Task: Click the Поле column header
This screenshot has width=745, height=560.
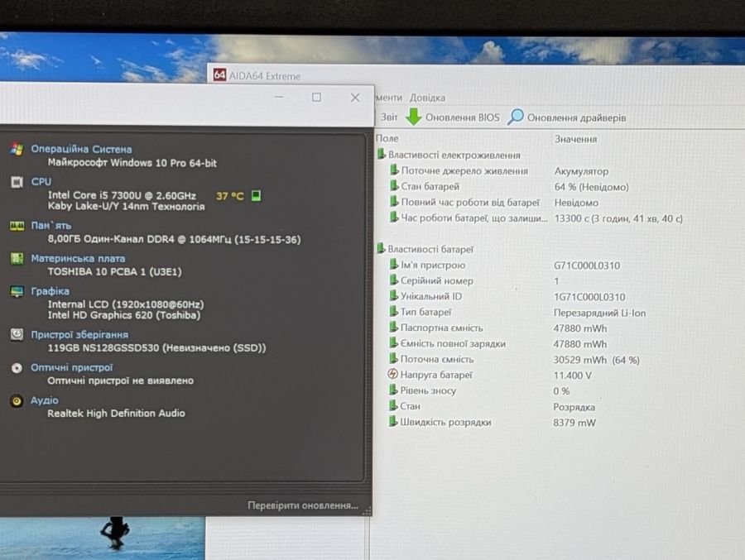Action: coord(387,139)
